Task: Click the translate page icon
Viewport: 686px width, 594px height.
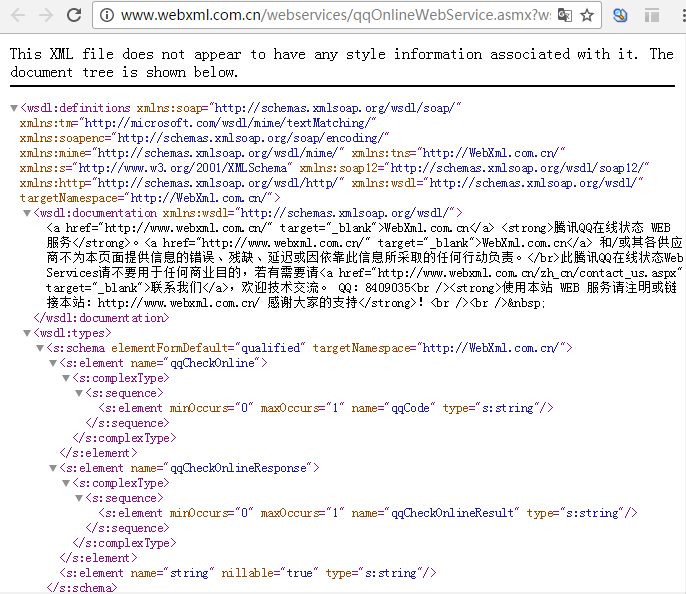Action: point(564,15)
